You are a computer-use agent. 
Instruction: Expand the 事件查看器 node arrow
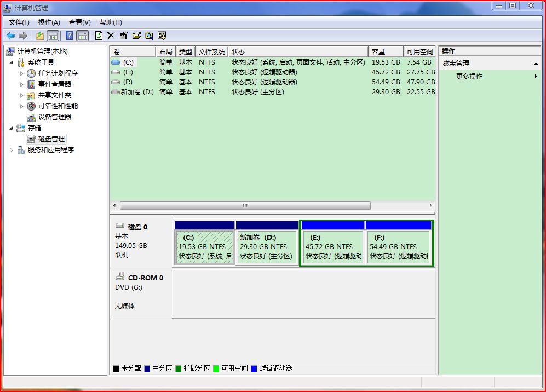coord(21,84)
